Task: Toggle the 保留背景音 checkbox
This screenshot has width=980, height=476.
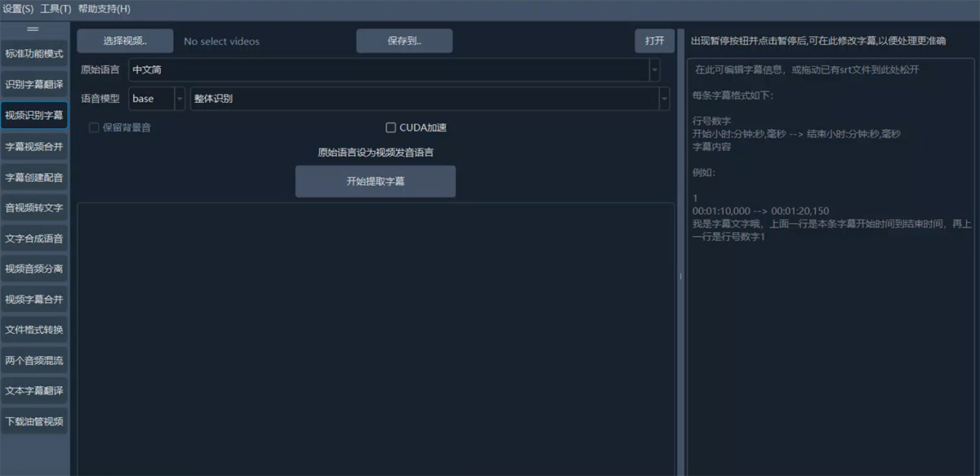Action: click(94, 127)
